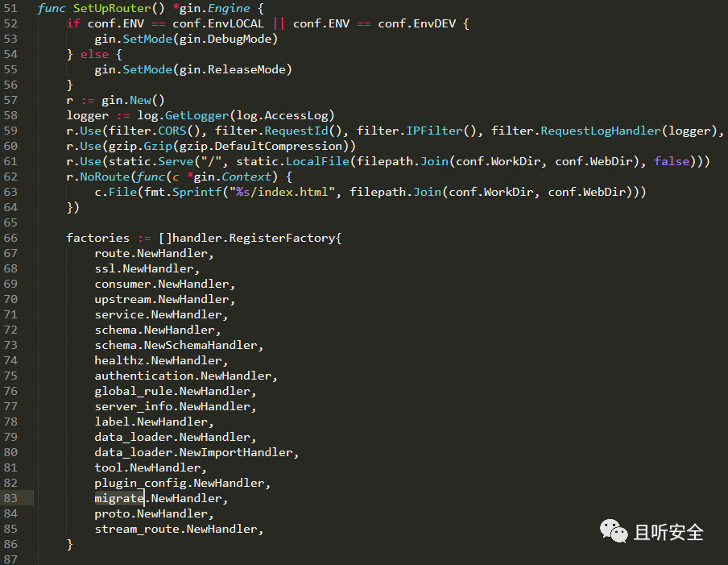This screenshot has height=565, width=728.
Task: Click global_rule.NewHandler entry
Action: 172,392
